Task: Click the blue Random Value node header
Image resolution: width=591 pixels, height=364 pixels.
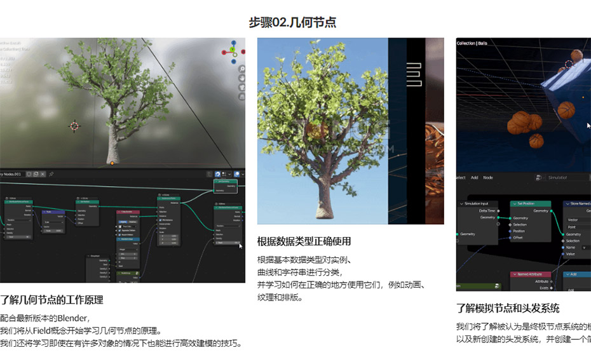Action: pos(128,239)
